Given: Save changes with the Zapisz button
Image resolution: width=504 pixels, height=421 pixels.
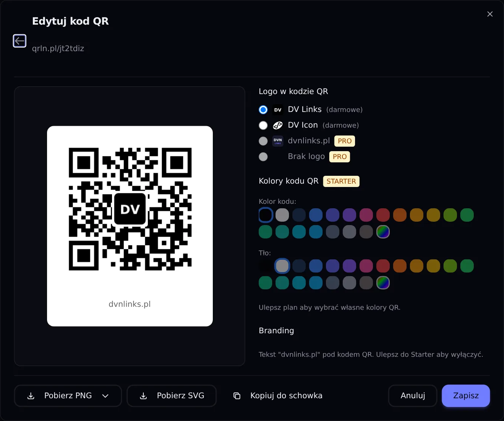Looking at the screenshot, I should coord(466,396).
